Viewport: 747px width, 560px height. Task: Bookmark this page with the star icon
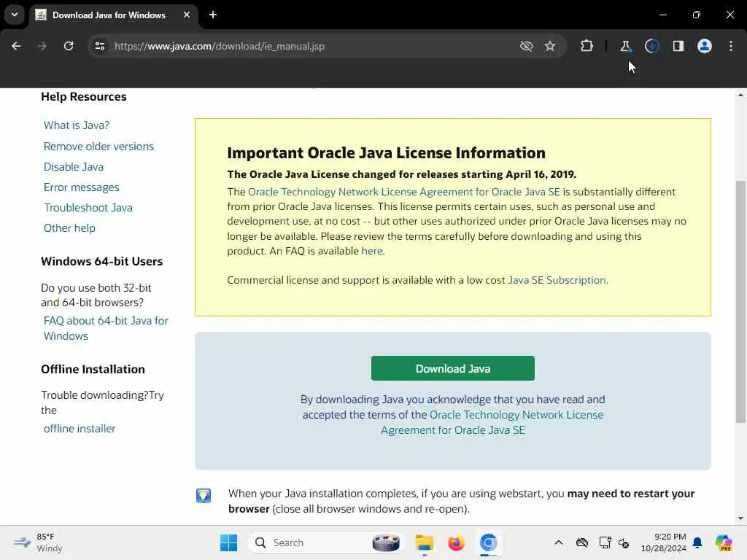click(550, 46)
